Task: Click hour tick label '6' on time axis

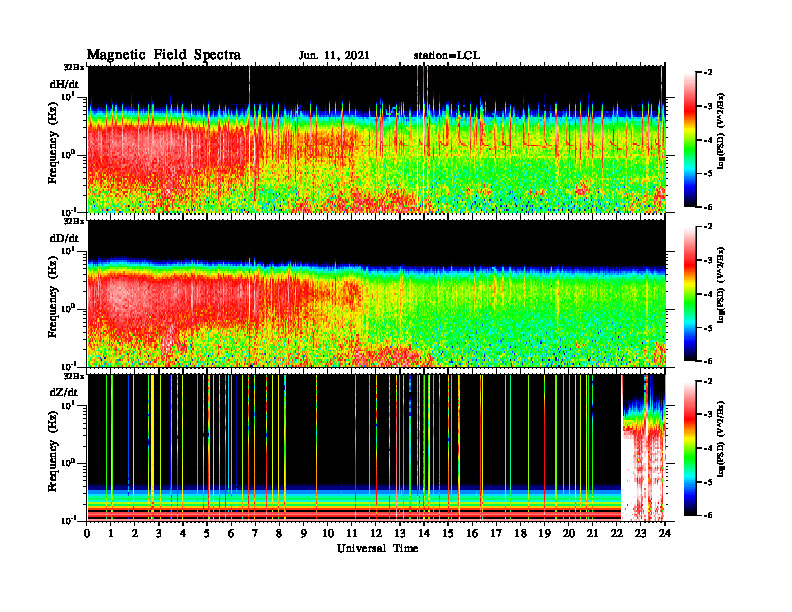Action: coord(231,533)
